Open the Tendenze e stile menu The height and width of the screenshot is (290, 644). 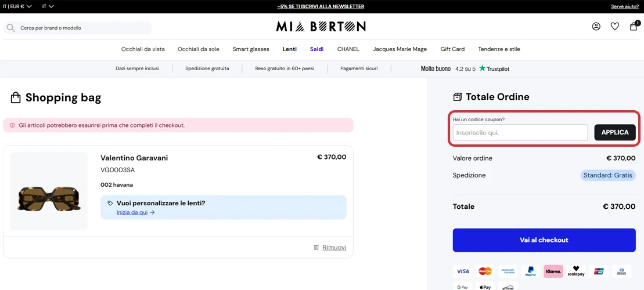pos(499,49)
